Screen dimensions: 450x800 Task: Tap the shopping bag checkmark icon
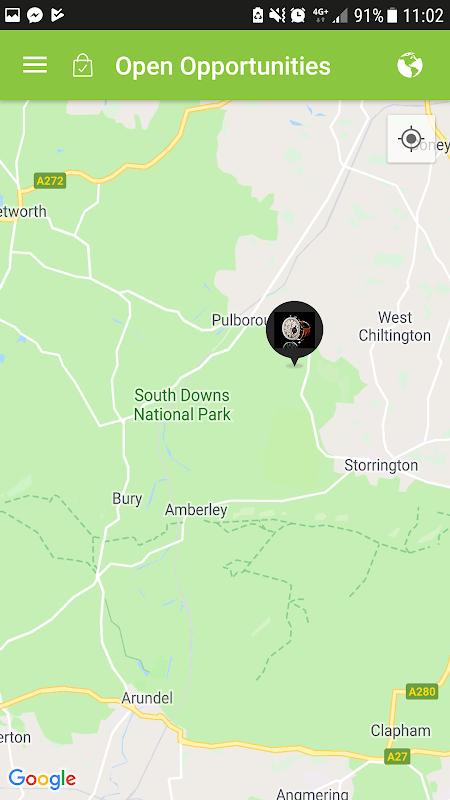tap(83, 65)
